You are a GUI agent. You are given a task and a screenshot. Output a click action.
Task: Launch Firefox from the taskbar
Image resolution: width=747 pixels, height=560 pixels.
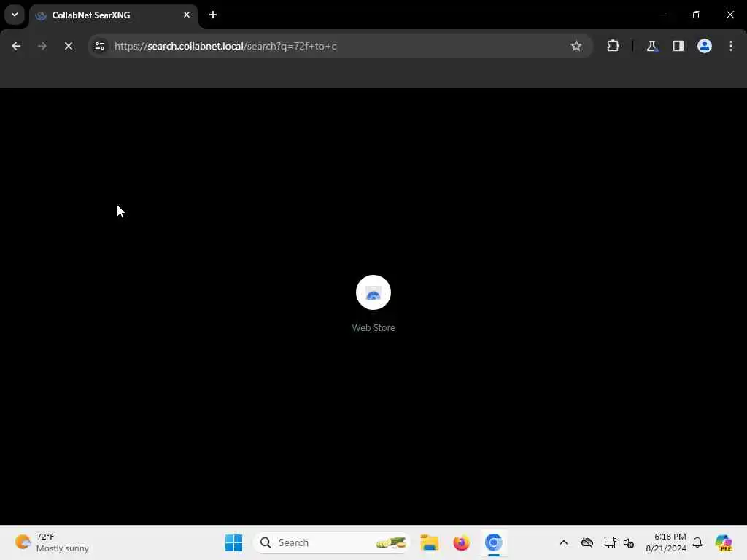click(461, 542)
